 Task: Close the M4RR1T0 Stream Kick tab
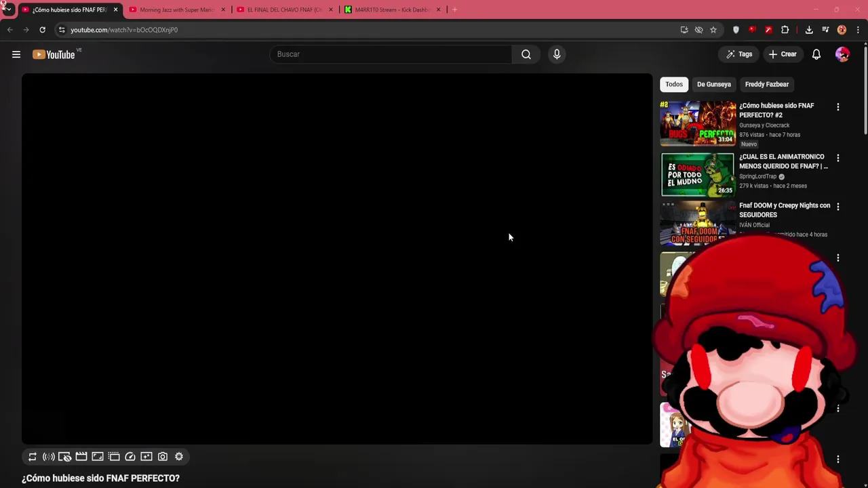[438, 9]
